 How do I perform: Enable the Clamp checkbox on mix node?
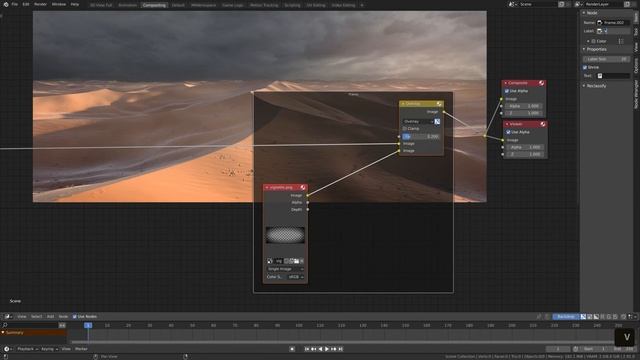coord(404,129)
